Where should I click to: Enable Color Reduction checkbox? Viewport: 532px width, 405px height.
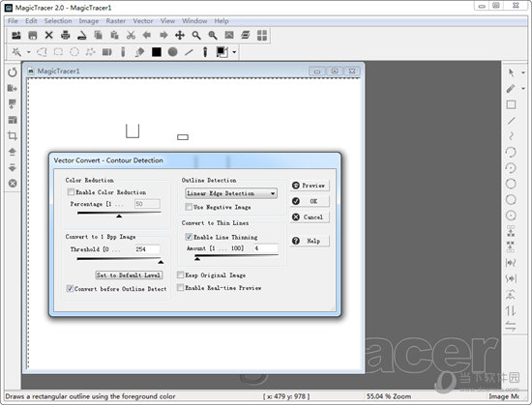[x=71, y=192]
